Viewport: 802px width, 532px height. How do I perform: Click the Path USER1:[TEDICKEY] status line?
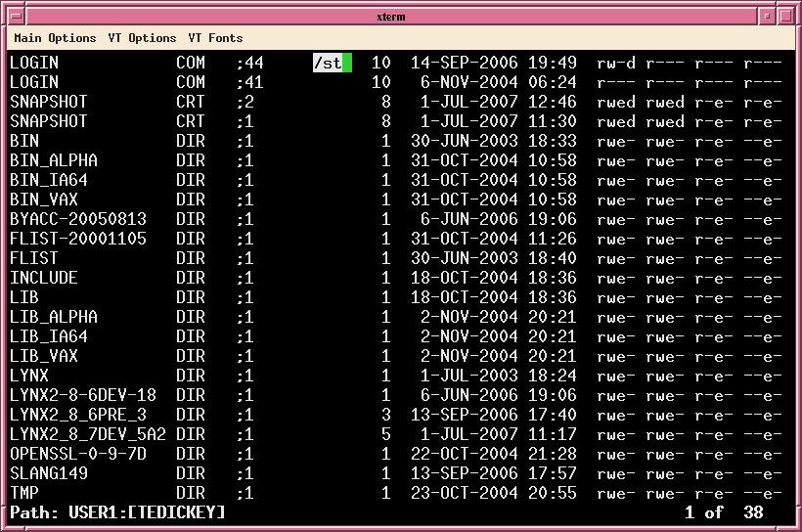pyautogui.click(x=117, y=512)
